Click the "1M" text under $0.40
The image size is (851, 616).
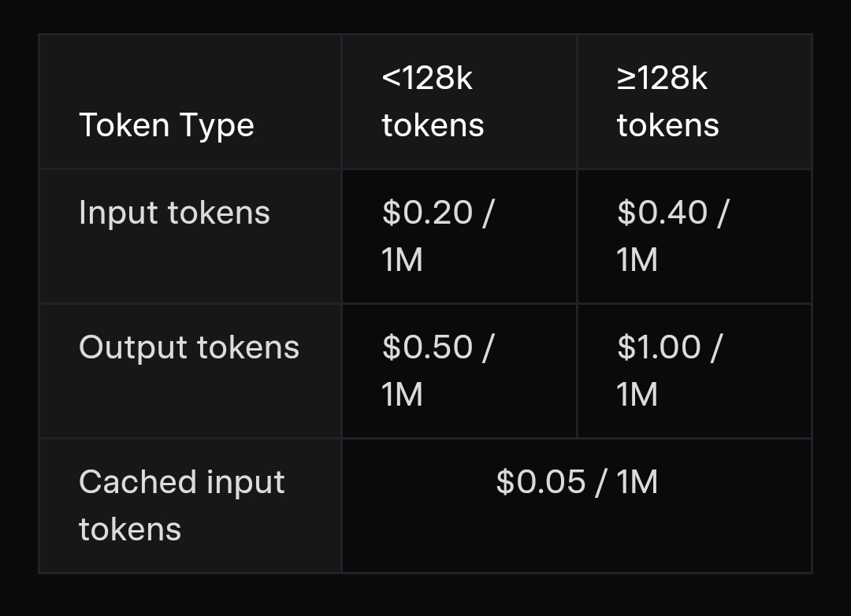[637, 260]
